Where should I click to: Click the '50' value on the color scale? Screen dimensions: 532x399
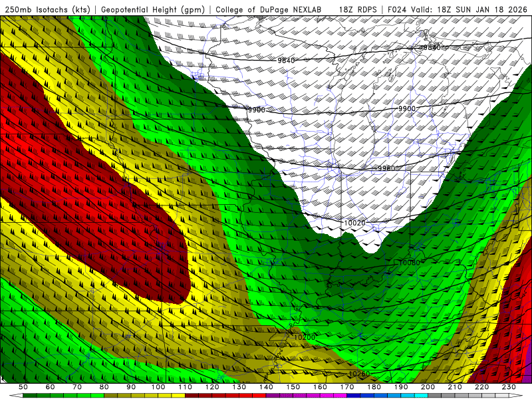pyautogui.click(x=23, y=387)
